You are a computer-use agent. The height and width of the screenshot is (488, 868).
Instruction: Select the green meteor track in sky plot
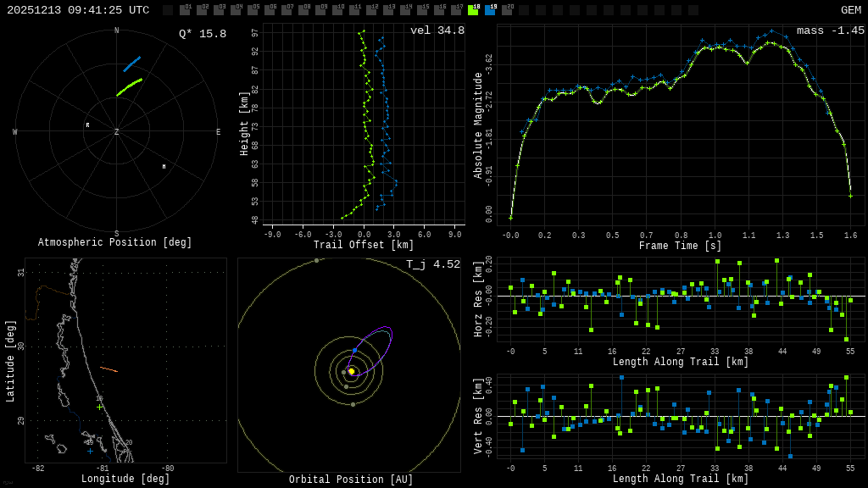pyautogui.click(x=129, y=87)
